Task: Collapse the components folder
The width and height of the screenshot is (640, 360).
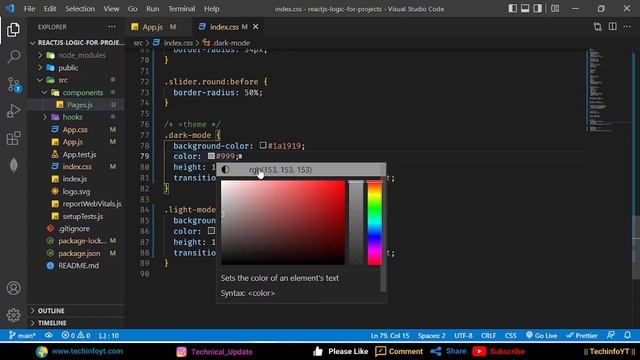Action: click(x=76, y=93)
